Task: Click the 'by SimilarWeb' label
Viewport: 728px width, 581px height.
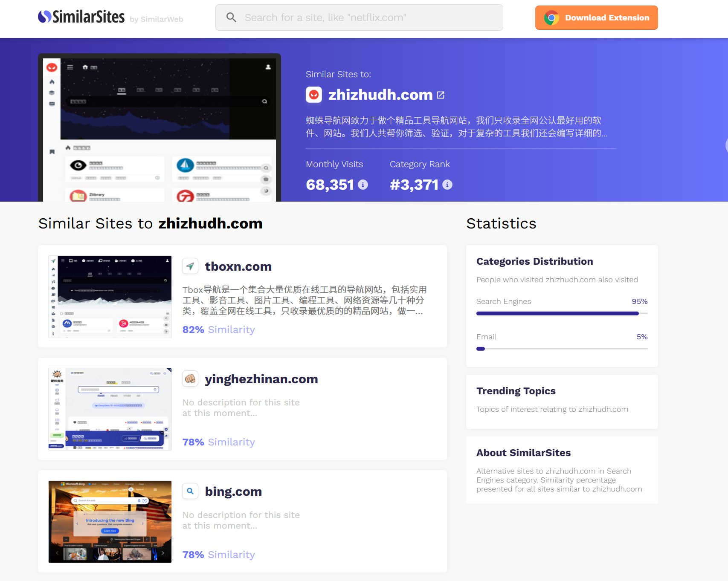Action: (x=157, y=19)
